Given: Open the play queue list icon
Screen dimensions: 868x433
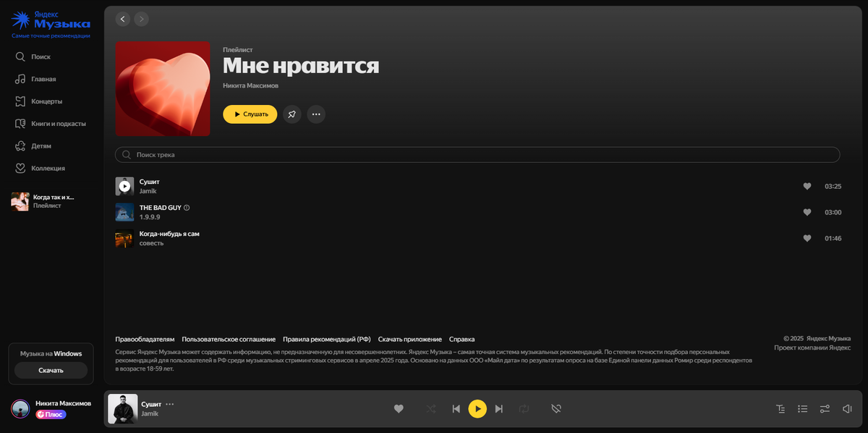Looking at the screenshot, I should pyautogui.click(x=802, y=408).
